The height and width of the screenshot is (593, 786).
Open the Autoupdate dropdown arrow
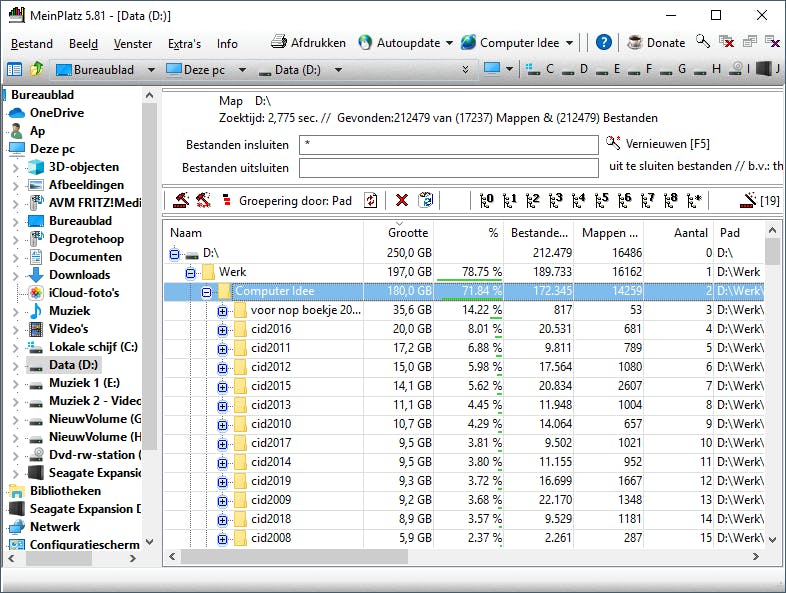pyautogui.click(x=449, y=43)
